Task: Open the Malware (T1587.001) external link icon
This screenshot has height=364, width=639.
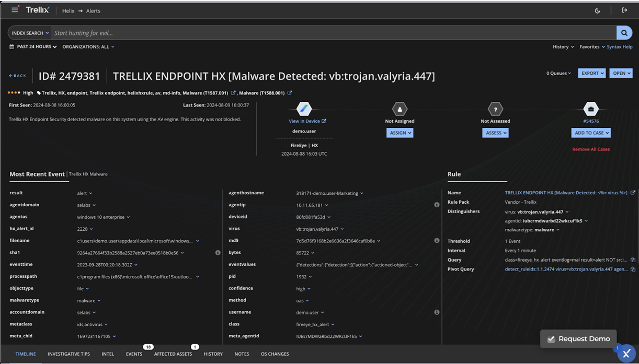Action: coord(233,93)
